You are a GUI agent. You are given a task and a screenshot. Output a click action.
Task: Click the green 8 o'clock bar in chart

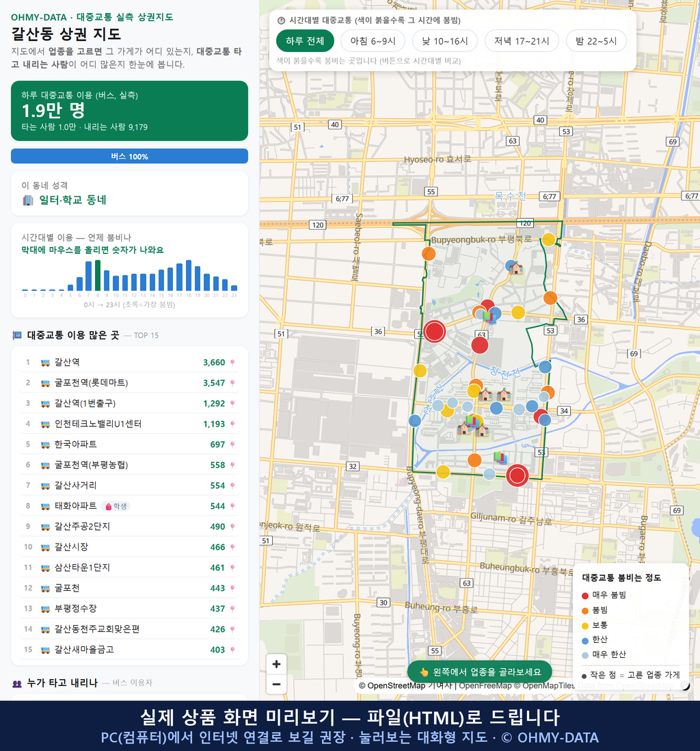tap(98, 276)
